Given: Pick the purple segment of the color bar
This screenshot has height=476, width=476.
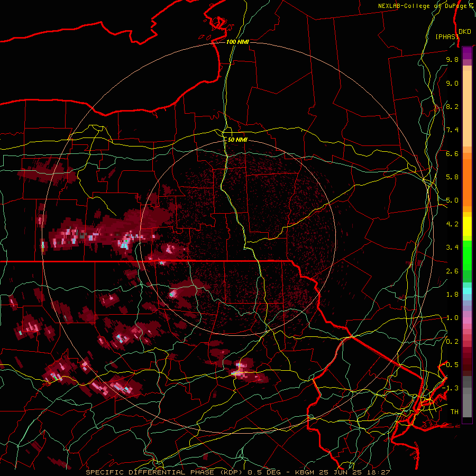Looking at the screenshot, I should pos(467,53).
